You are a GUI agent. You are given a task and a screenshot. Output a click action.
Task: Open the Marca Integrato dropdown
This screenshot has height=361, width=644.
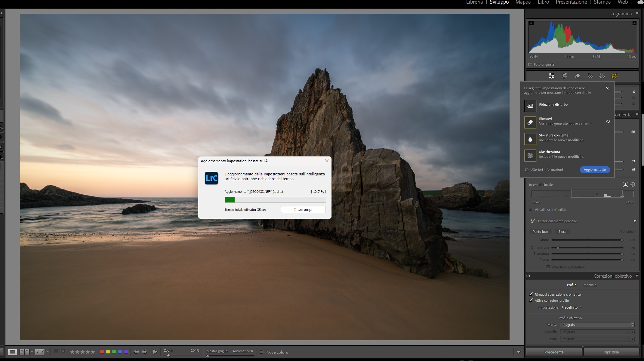[597, 325]
